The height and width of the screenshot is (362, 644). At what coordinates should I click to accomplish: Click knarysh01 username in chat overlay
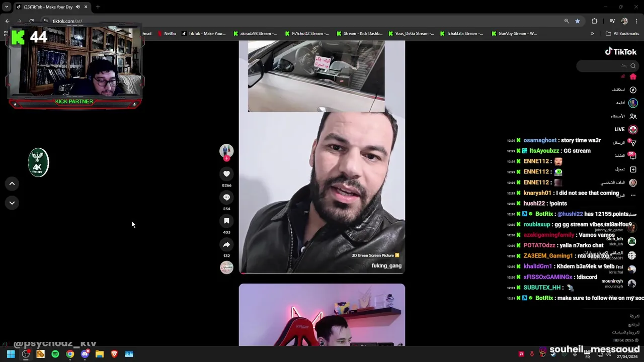[537, 193]
